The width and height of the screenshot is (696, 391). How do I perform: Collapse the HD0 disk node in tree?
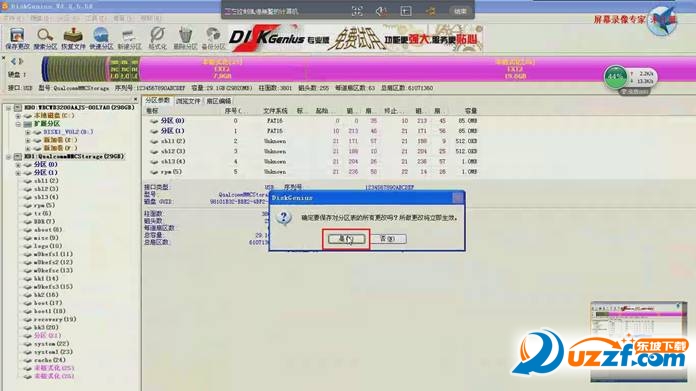(8, 107)
